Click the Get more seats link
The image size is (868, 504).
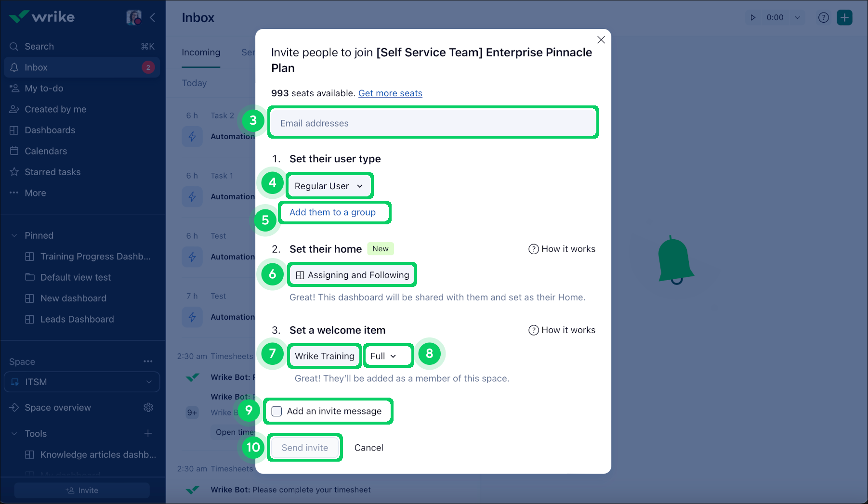(x=390, y=93)
